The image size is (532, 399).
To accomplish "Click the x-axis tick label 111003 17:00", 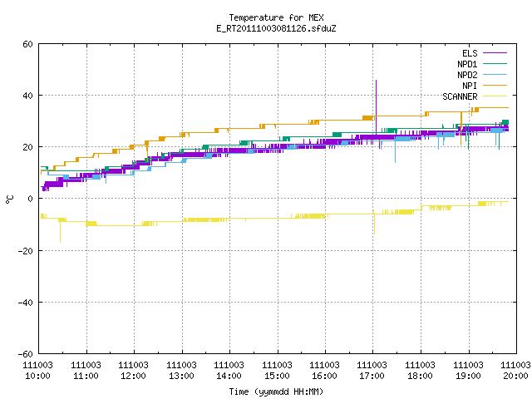I will pos(372,371).
